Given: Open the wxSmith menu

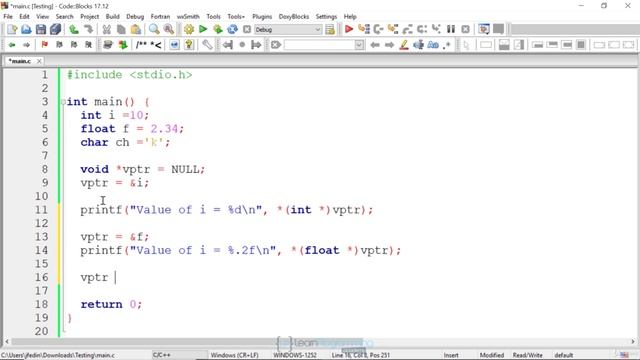Looking at the screenshot, I should click(188, 17).
